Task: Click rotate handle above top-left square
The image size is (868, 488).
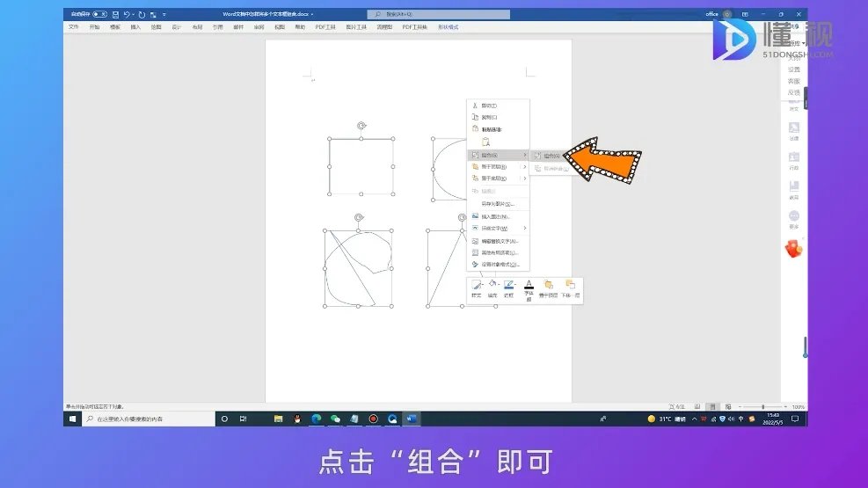Action: click(361, 126)
